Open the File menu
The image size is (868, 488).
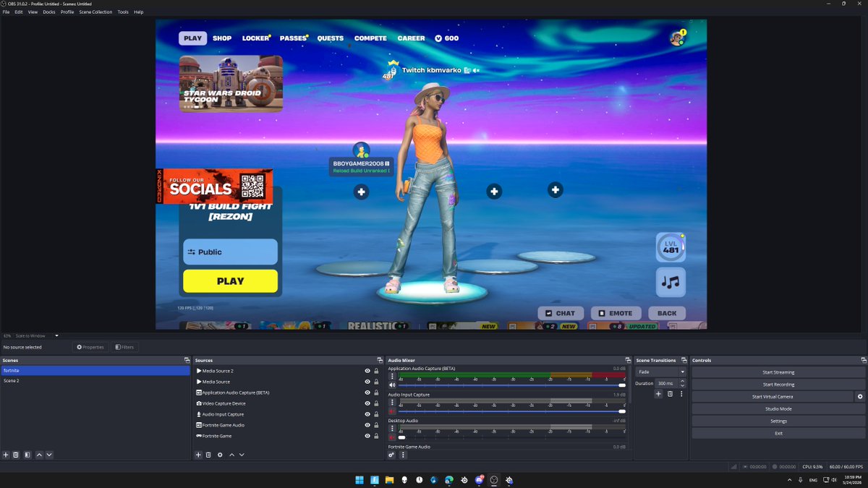coord(6,12)
